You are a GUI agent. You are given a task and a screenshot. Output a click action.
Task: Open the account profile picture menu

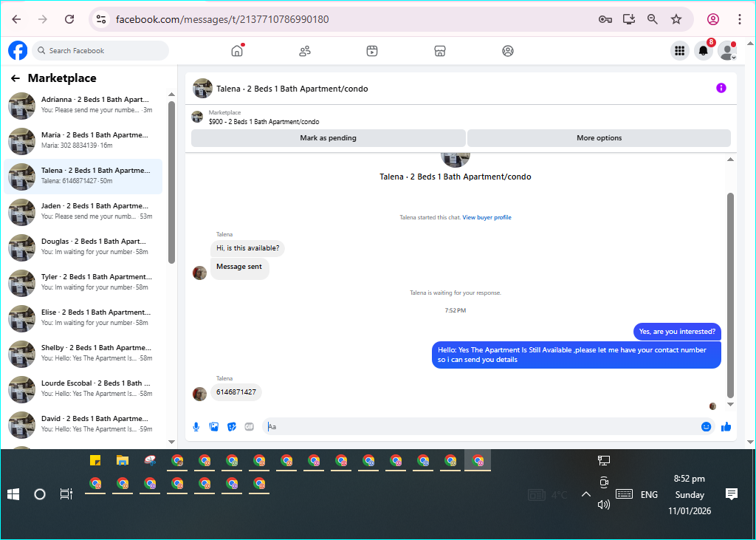[726, 51]
